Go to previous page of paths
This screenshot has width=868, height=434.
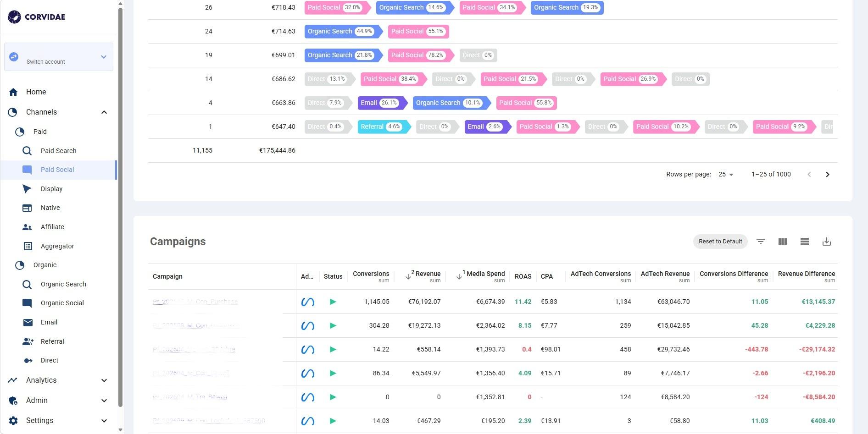tap(809, 174)
